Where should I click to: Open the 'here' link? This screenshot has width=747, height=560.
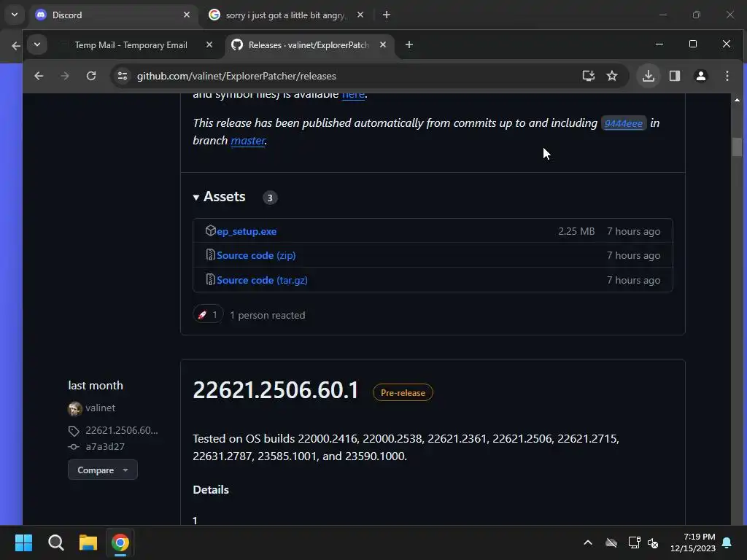353,94
